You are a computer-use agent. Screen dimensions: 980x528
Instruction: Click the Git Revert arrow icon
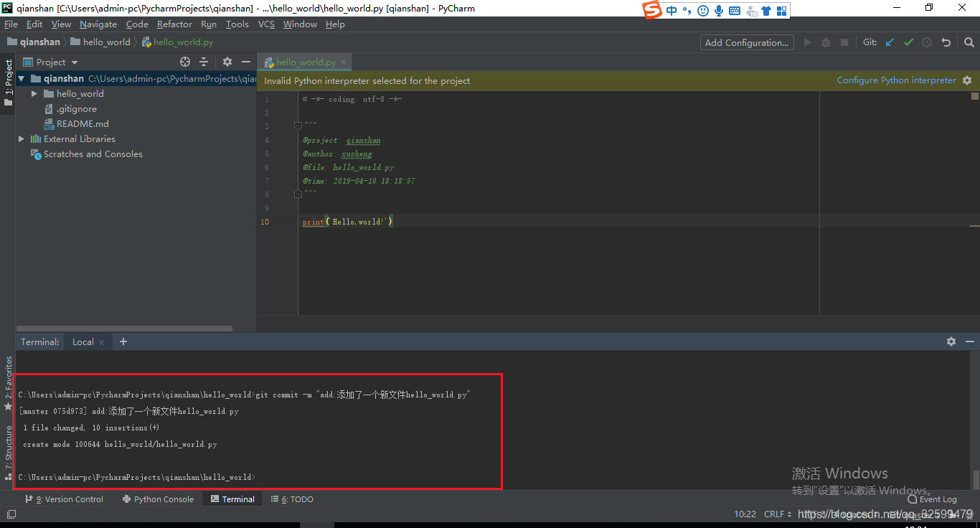[946, 42]
